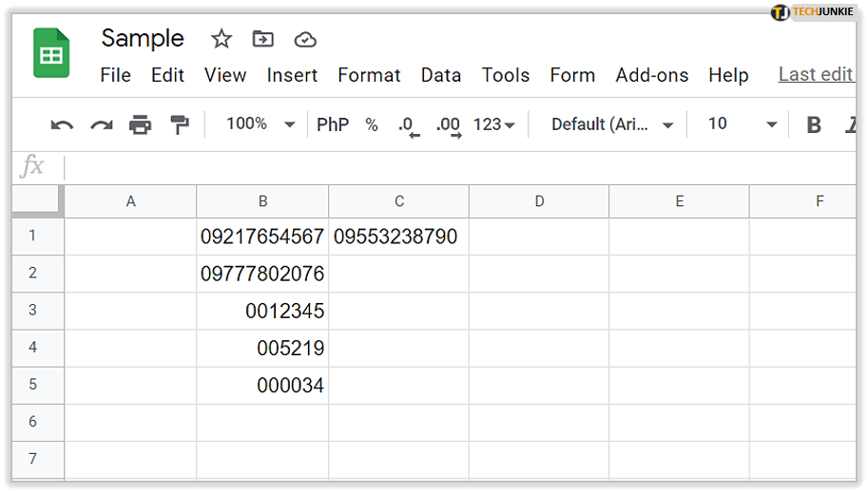Open the 100% zoom dropdown
Viewport: 868px width, 493px height.
tap(260, 124)
